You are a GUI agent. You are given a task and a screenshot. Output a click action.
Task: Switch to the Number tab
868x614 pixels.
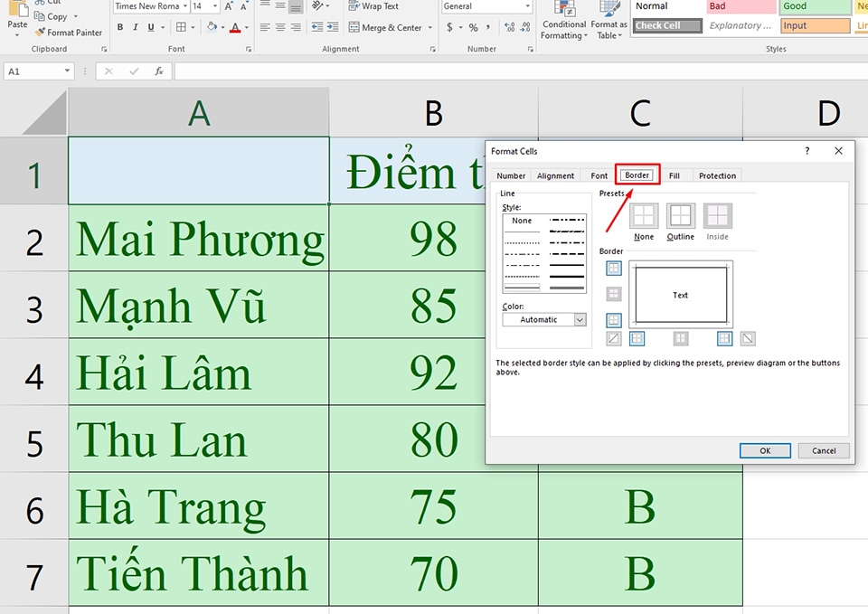[x=510, y=175]
